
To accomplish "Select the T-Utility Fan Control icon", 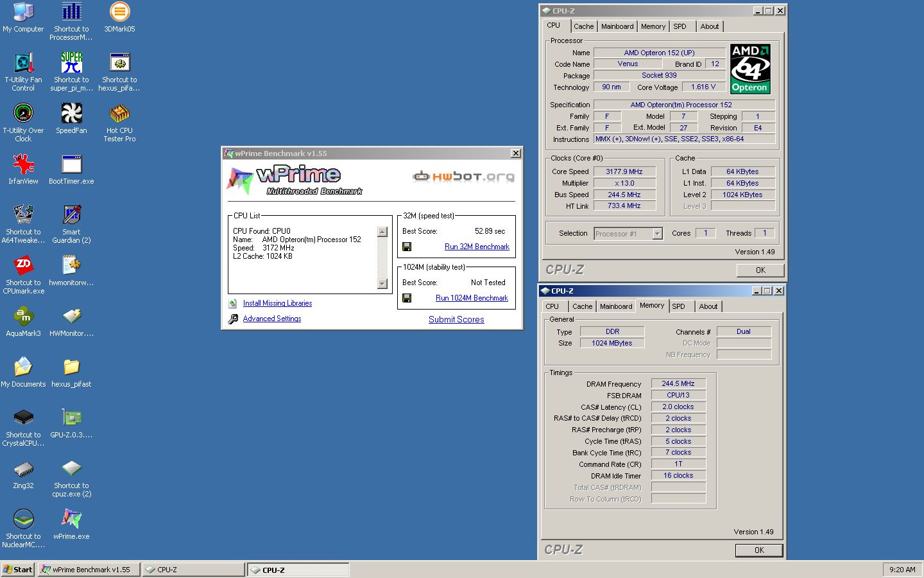I will pyautogui.click(x=23, y=62).
